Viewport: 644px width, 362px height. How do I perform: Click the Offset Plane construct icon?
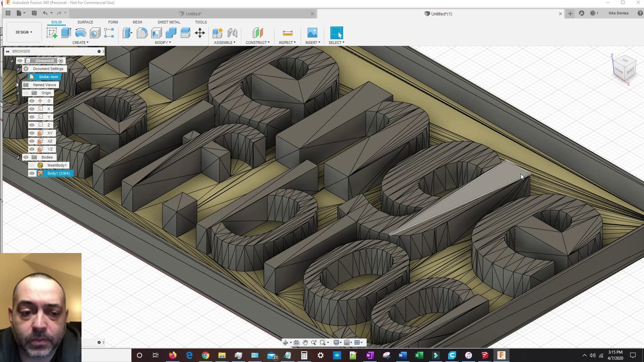(258, 33)
